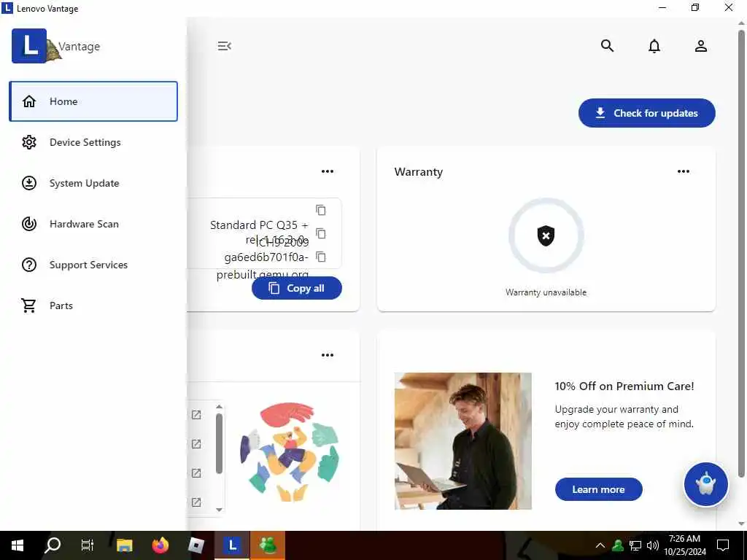Open third external link icon in list
This screenshot has height=560, width=747.
(x=196, y=472)
